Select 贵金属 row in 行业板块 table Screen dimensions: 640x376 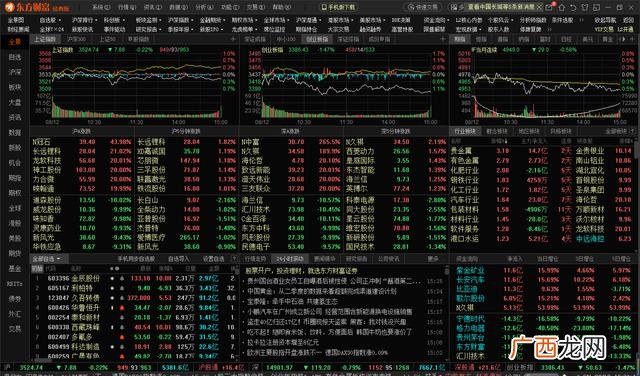(542, 151)
